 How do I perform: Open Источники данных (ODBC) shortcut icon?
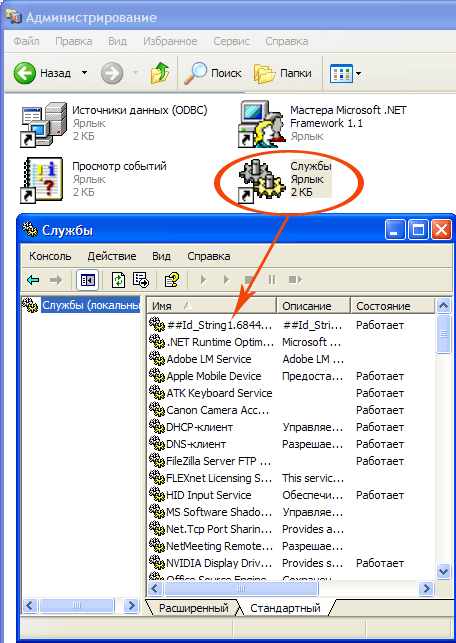coord(43,125)
